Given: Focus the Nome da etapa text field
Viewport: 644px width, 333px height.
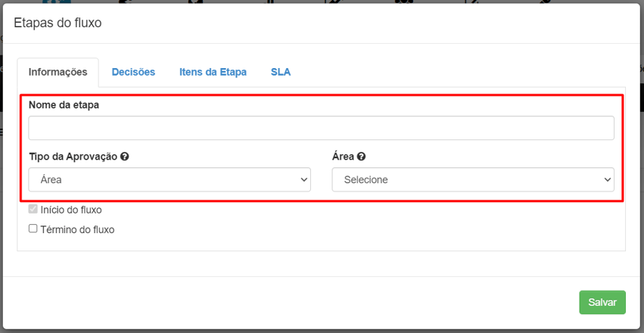Looking at the screenshot, I should (x=321, y=128).
